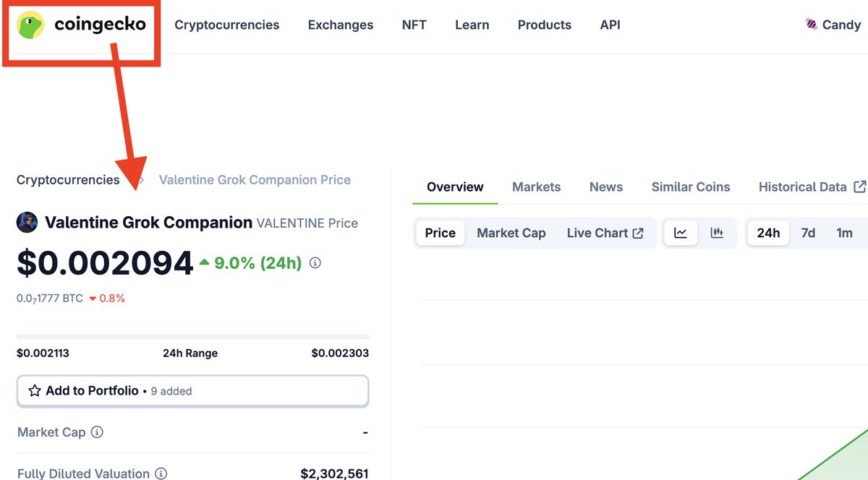Open the NFT navigation menu
Screen dimensions: 868x480
coord(414,25)
